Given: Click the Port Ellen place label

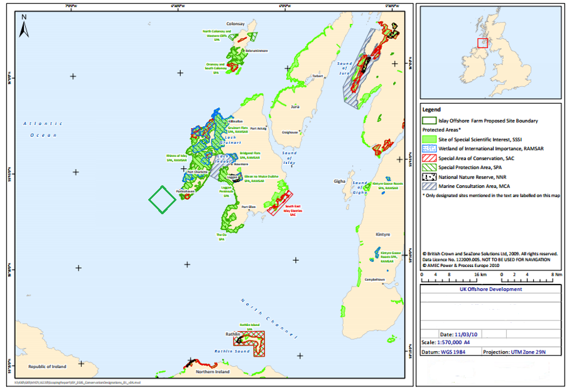Looking at the screenshot, I should click(249, 207).
